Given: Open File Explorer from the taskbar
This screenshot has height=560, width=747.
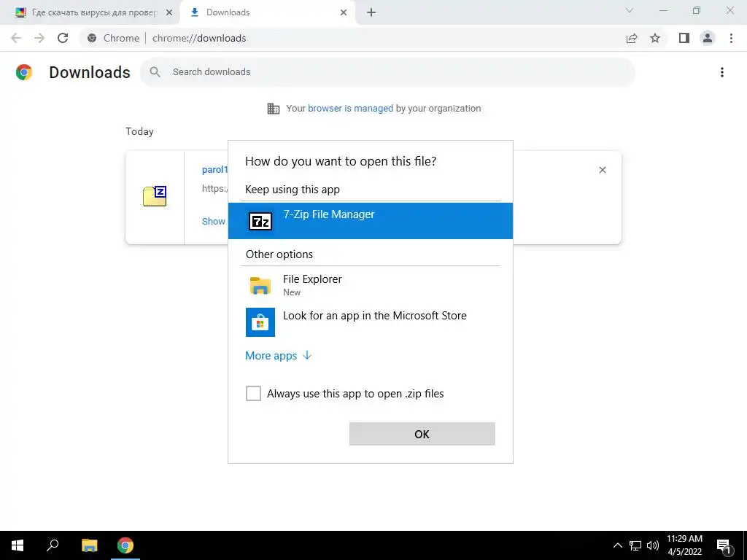Looking at the screenshot, I should (89, 545).
